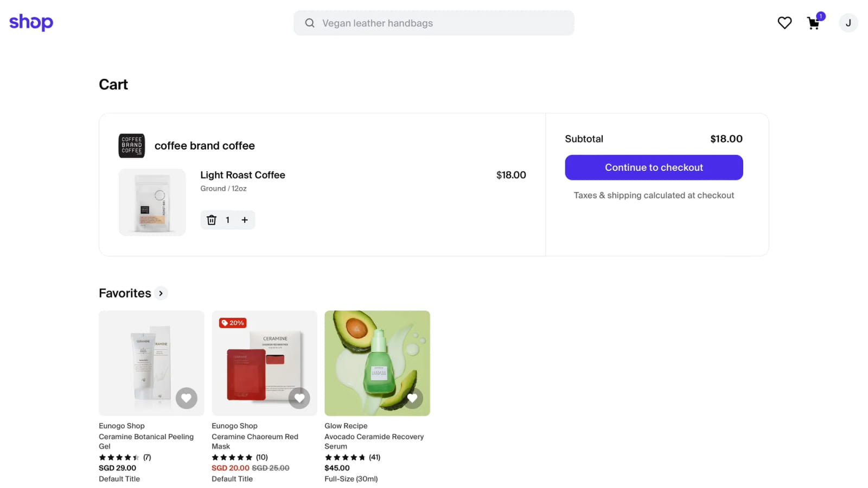
Task: Open the shopping cart icon
Action: tap(814, 24)
